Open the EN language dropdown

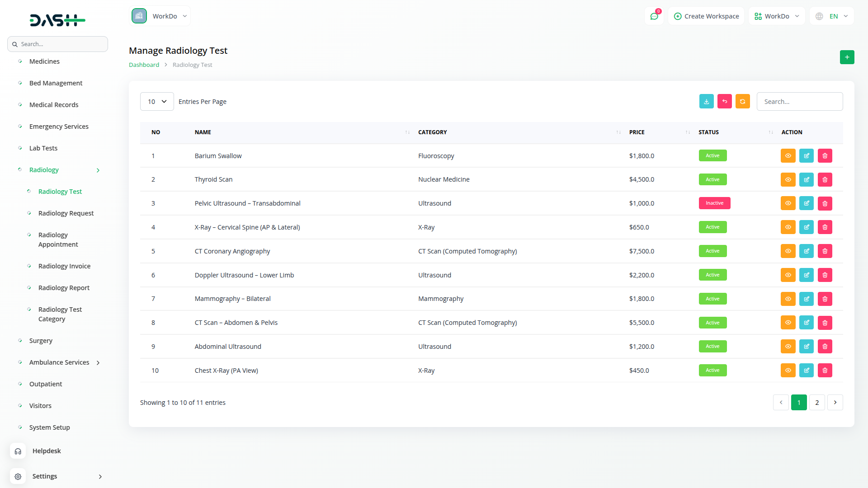832,16
